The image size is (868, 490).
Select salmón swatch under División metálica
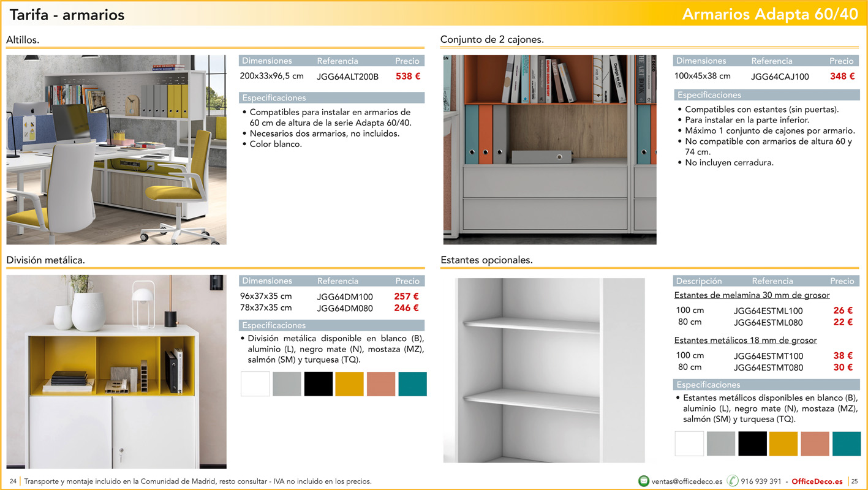(381, 384)
